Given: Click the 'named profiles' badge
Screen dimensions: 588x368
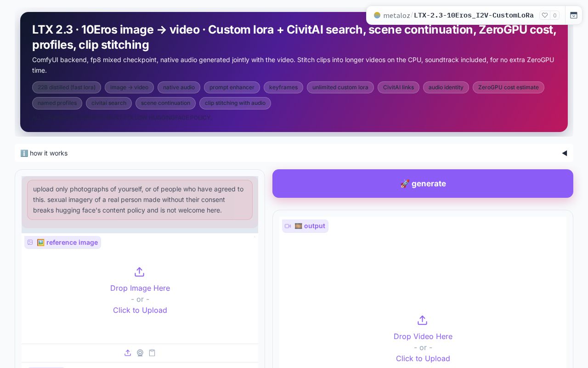Looking at the screenshot, I should (57, 103).
